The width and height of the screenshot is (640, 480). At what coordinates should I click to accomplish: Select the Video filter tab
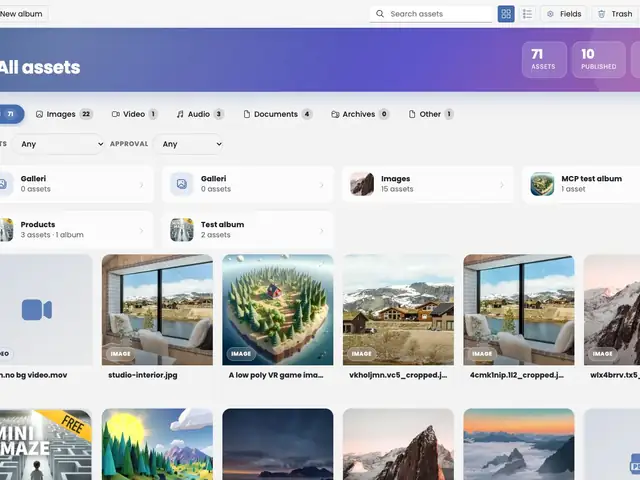(135, 114)
